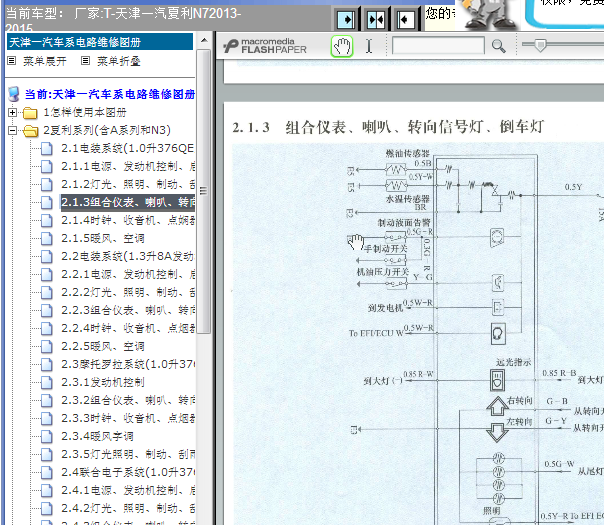Click the 手制动开关 label in diagram
604x525 pixels.
click(x=386, y=249)
